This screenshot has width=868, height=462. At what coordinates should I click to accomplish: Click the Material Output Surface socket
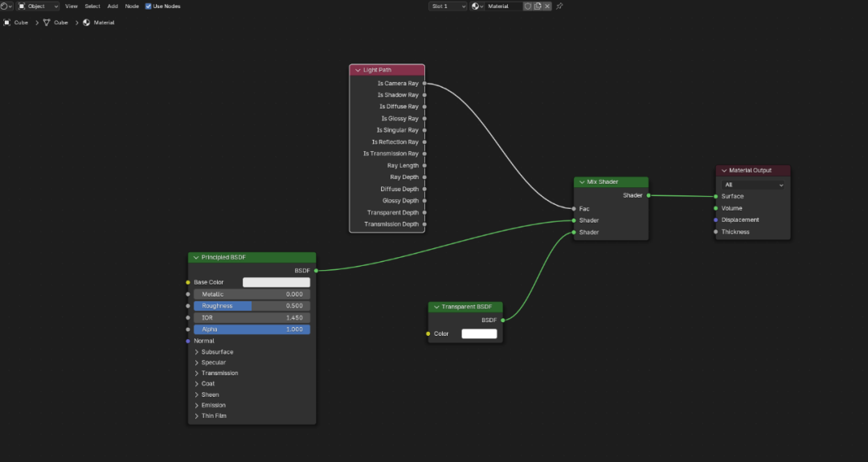[716, 196]
